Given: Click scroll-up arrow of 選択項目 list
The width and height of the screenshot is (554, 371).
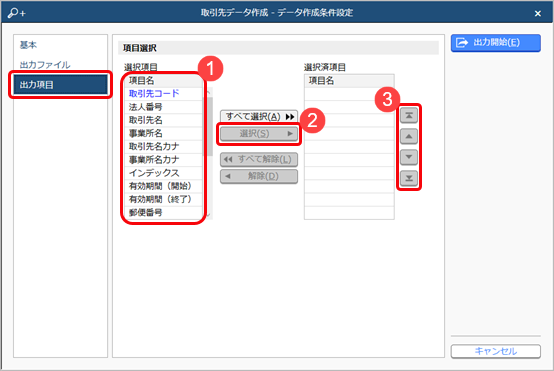Looking at the screenshot, I should (209, 92).
